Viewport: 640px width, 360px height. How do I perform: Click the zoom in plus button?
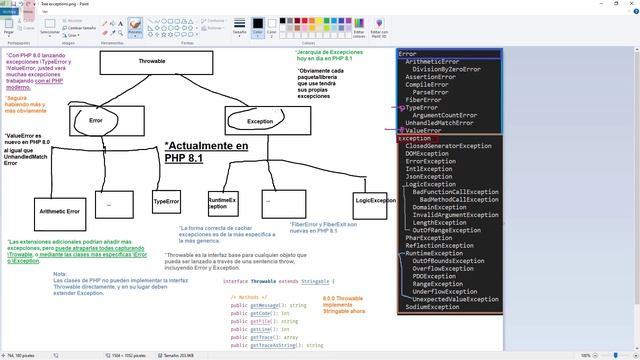[x=635, y=356]
